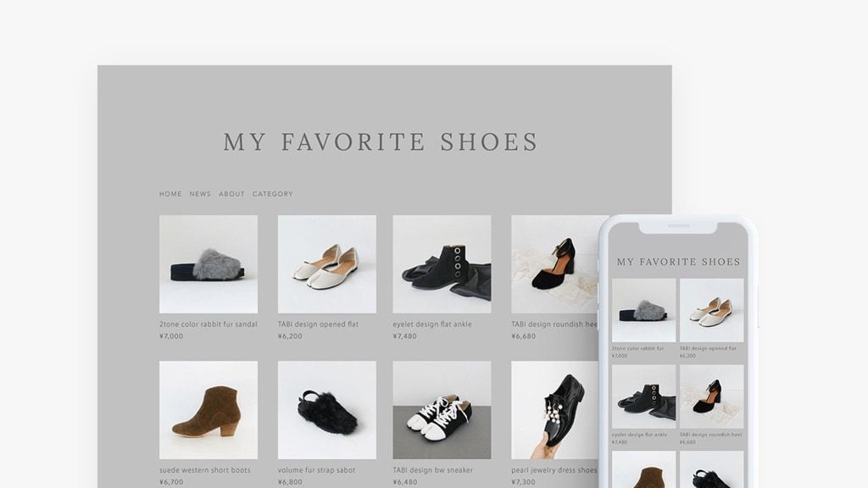Tap rabbit fur sandal image on phone
The image size is (868, 488).
tap(644, 310)
